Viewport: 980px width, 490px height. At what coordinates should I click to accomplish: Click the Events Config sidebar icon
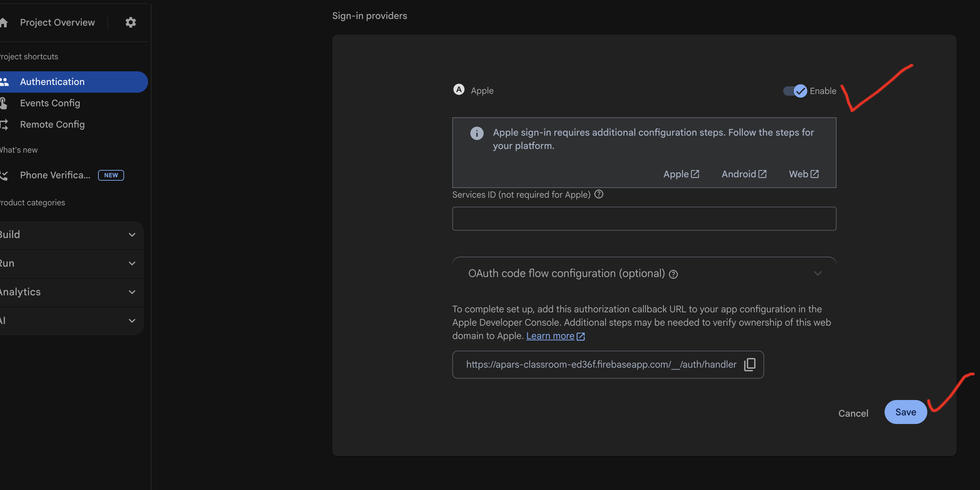(x=4, y=103)
